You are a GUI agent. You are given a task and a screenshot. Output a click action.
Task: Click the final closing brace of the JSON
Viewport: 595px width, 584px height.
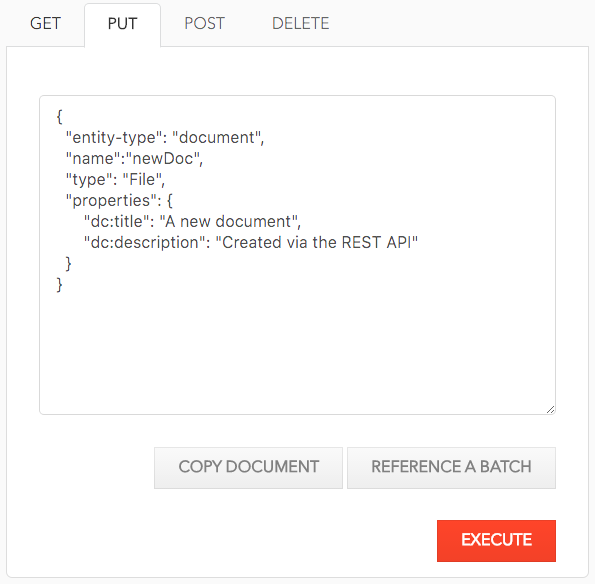click(59, 285)
